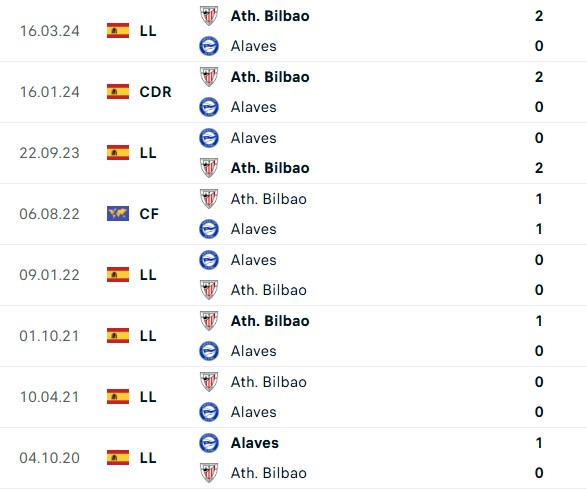587x489 pixels.
Task: Click Ath. Bilbao score 2 in 16.03.24
Action: coord(539,16)
